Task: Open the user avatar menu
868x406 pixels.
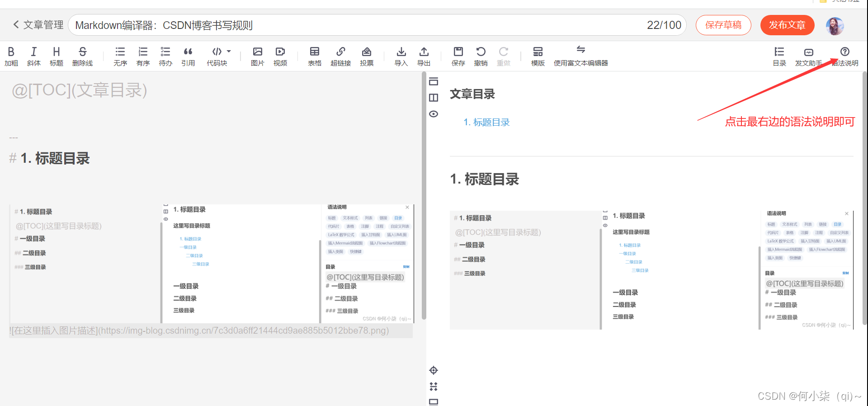Action: (835, 26)
